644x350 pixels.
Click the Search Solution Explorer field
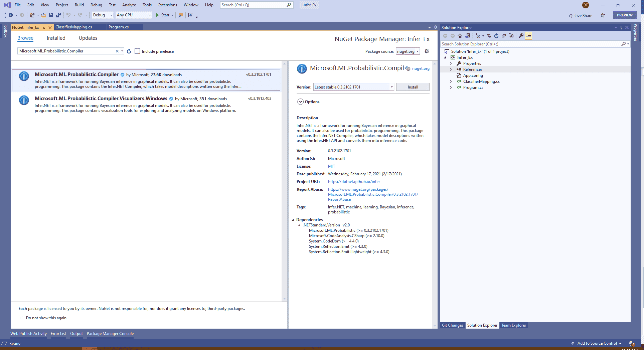(531, 44)
